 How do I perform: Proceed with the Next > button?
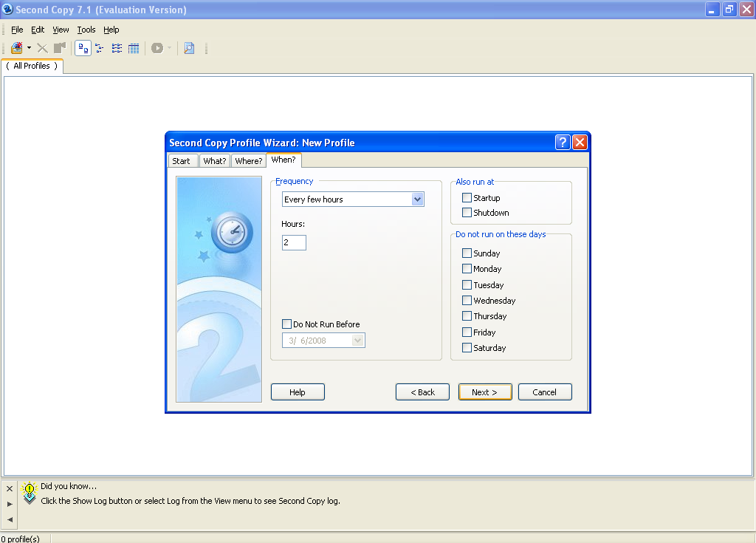(x=484, y=392)
